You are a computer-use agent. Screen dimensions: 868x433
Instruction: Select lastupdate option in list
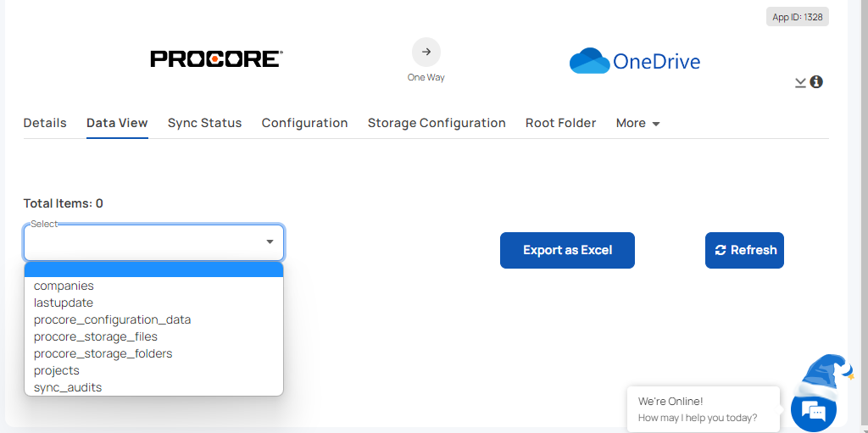coord(64,303)
